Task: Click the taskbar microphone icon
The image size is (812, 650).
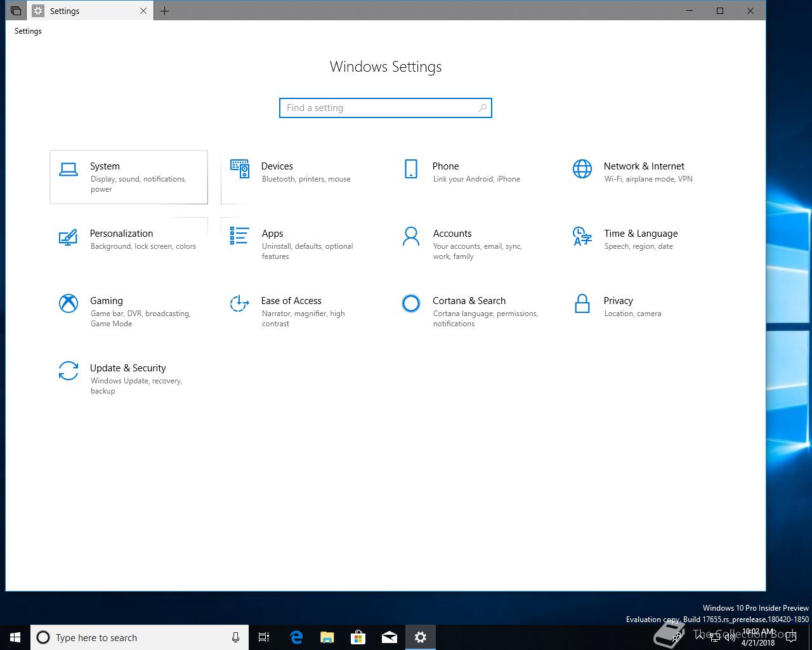Action: (235, 637)
